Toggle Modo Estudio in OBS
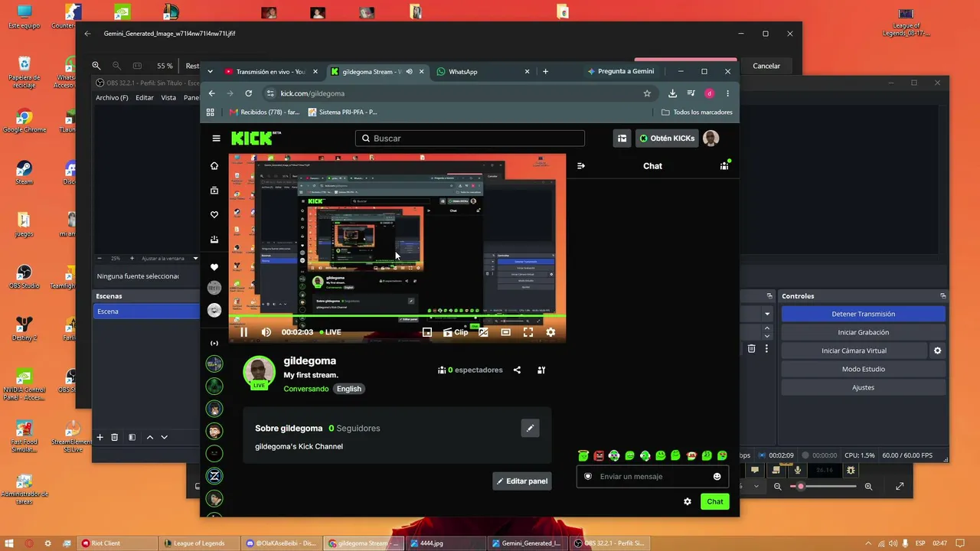980x551 pixels. click(863, 369)
